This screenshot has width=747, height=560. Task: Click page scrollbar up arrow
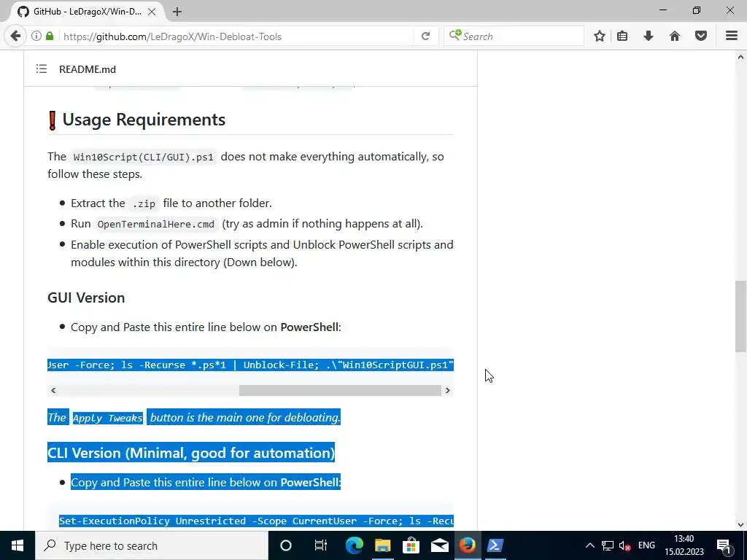[x=741, y=57]
